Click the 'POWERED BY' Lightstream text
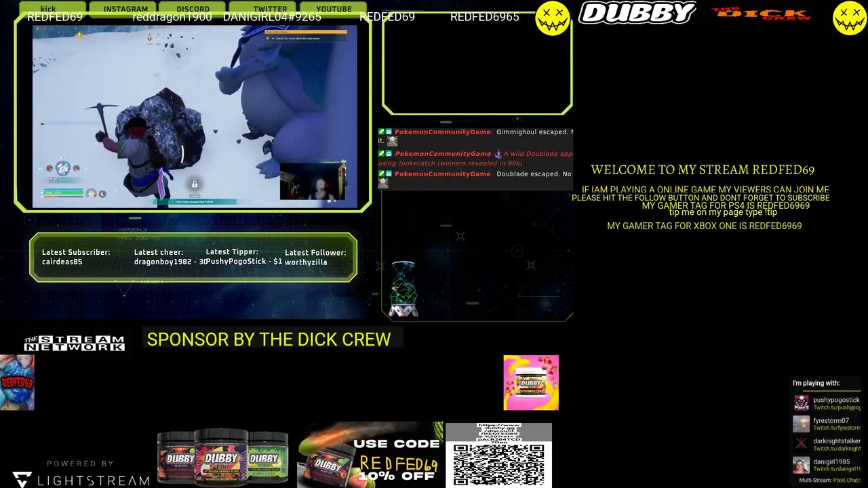 80,464
